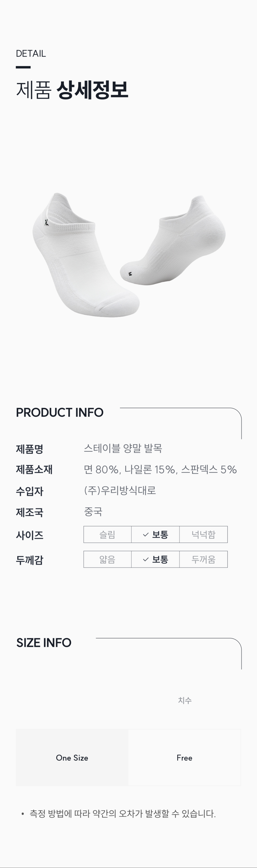Click the One Size table cell

[x=72, y=757]
